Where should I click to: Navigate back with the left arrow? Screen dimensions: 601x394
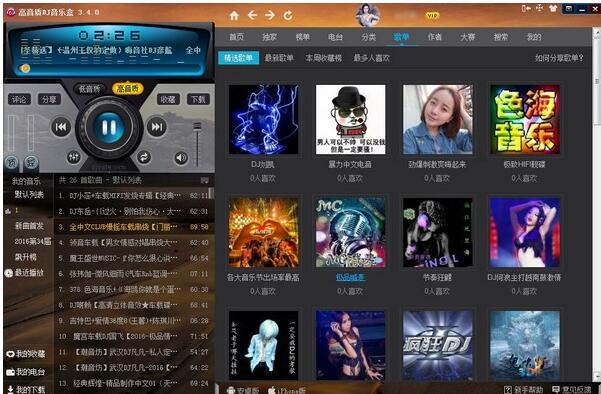pyautogui.click(x=252, y=15)
